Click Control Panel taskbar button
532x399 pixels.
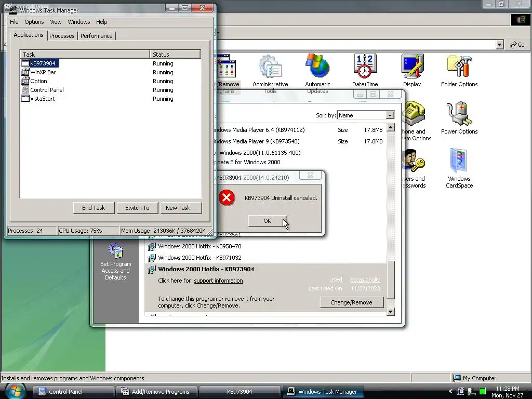[74, 392]
